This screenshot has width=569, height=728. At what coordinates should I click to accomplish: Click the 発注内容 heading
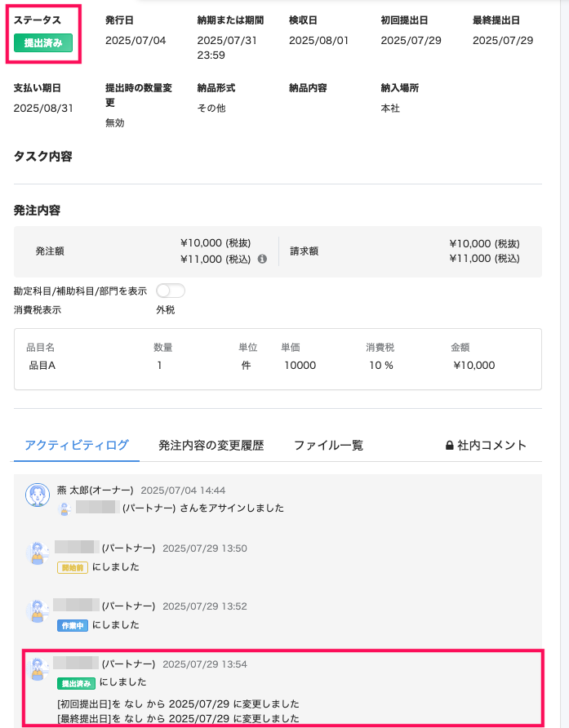(x=37, y=211)
